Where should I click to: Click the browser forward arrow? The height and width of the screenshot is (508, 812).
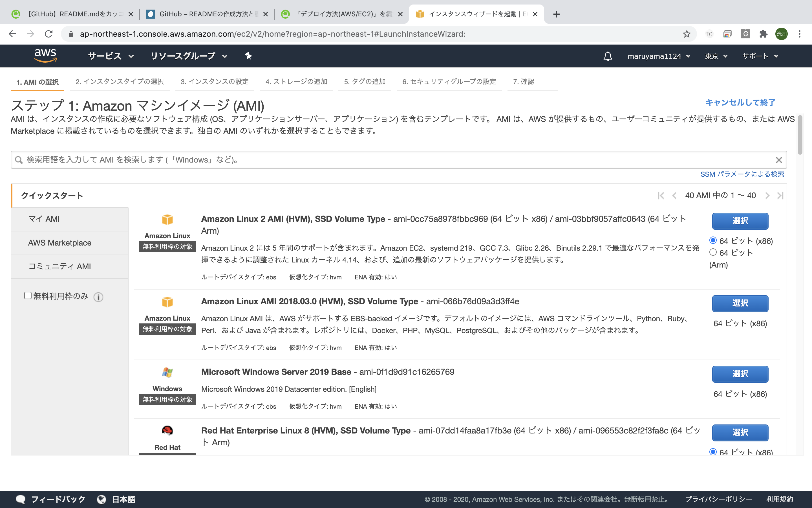[30, 34]
